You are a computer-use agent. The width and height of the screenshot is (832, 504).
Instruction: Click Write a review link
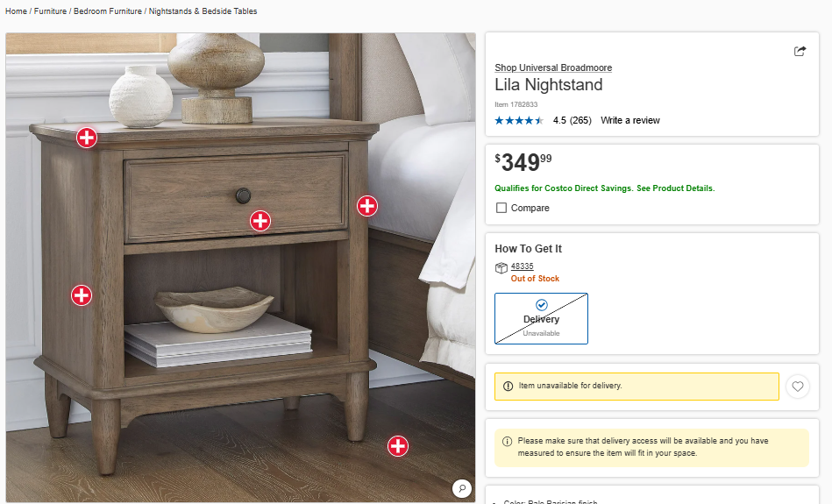(629, 120)
